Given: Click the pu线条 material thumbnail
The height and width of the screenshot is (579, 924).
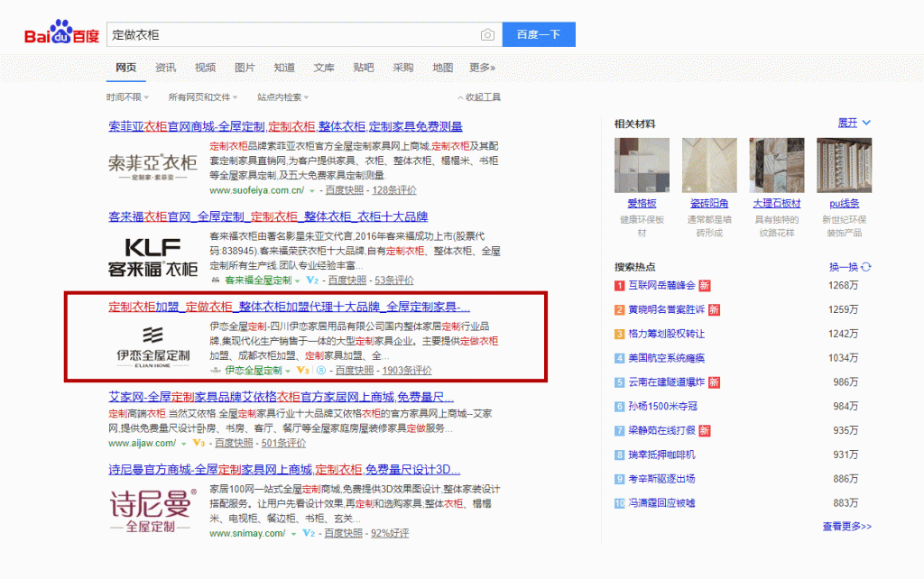Looking at the screenshot, I should (845, 166).
